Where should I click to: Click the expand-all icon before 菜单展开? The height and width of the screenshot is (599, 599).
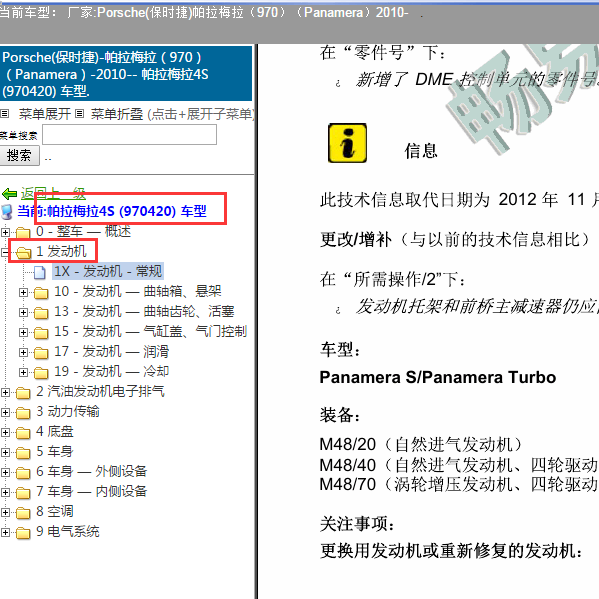[5, 113]
